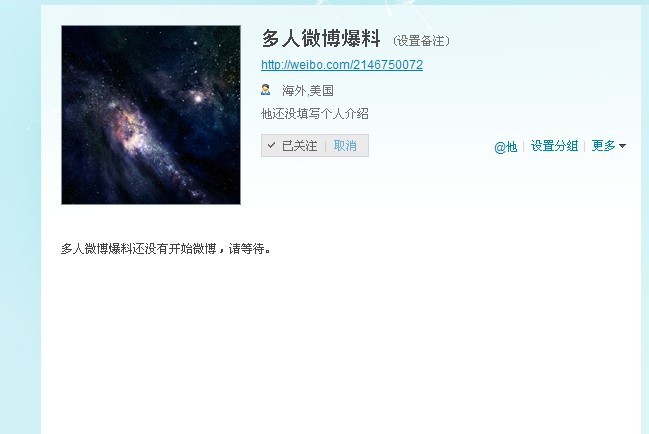
Task: Open the weibo.com/2146750072 profile link
Action: point(342,65)
